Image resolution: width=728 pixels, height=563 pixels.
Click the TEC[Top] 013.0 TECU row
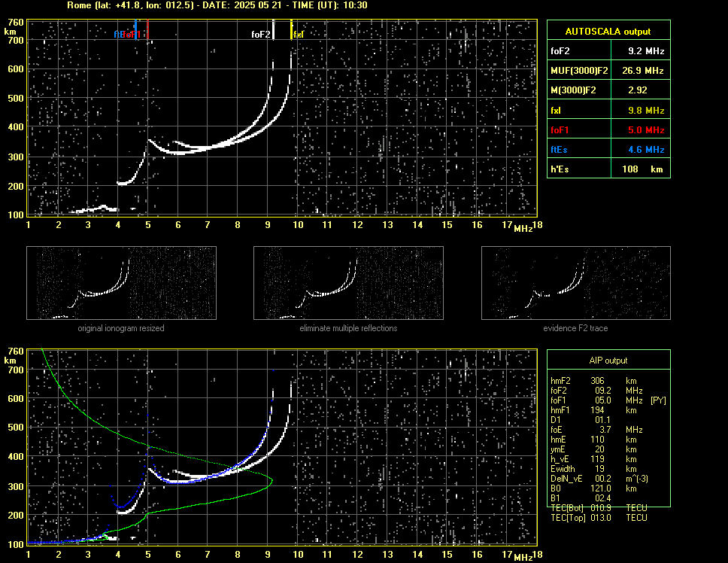coord(599,518)
